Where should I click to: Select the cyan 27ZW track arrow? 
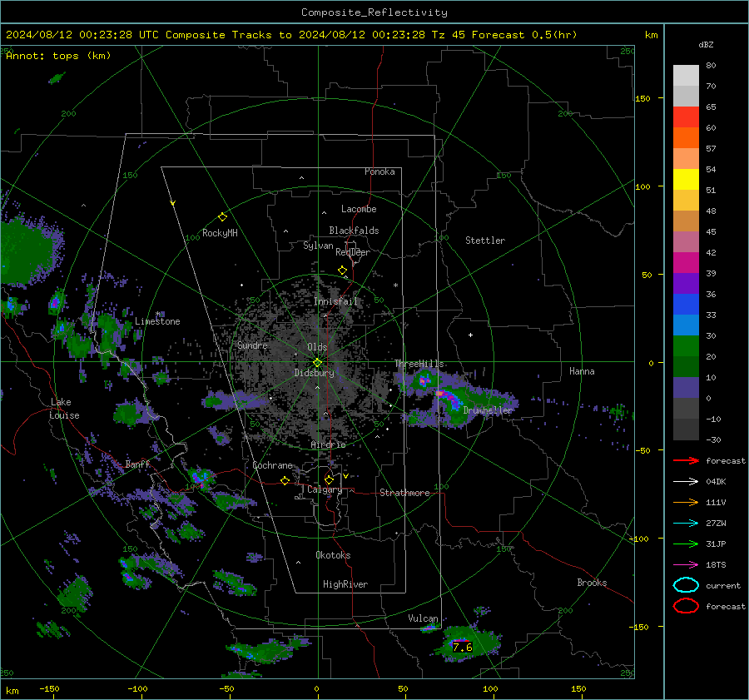coord(686,524)
